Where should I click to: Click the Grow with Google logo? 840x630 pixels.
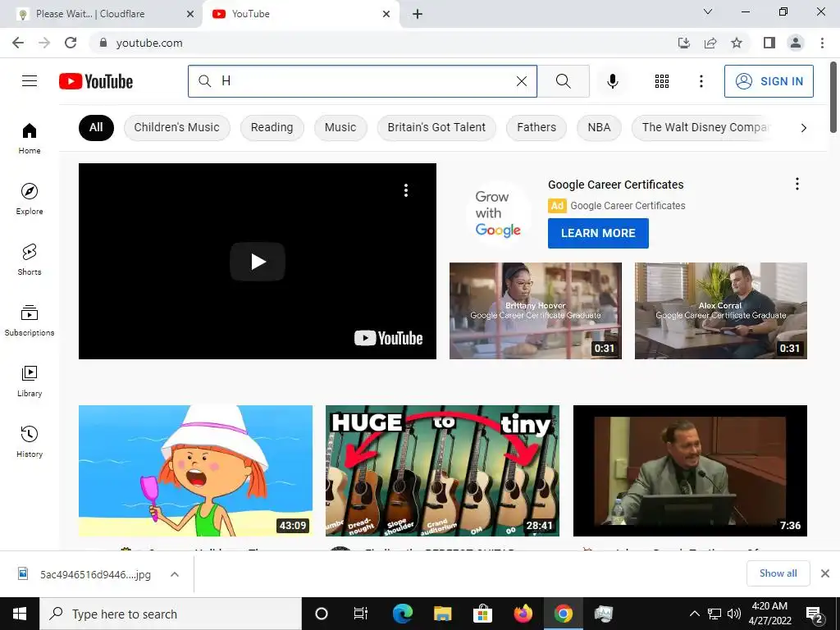point(498,213)
